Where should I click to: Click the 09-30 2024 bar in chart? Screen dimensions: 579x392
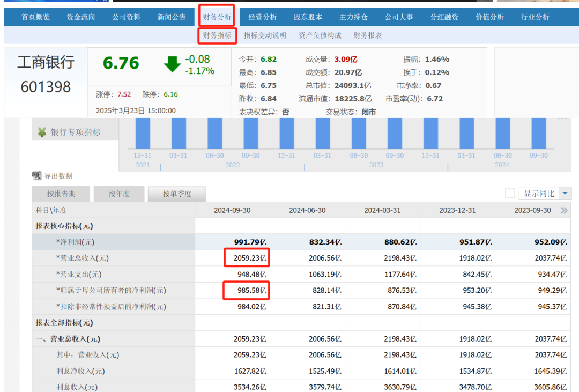(538, 133)
